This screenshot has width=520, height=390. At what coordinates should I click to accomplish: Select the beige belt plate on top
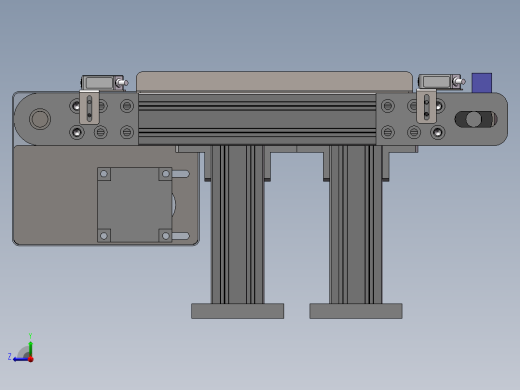point(274,81)
